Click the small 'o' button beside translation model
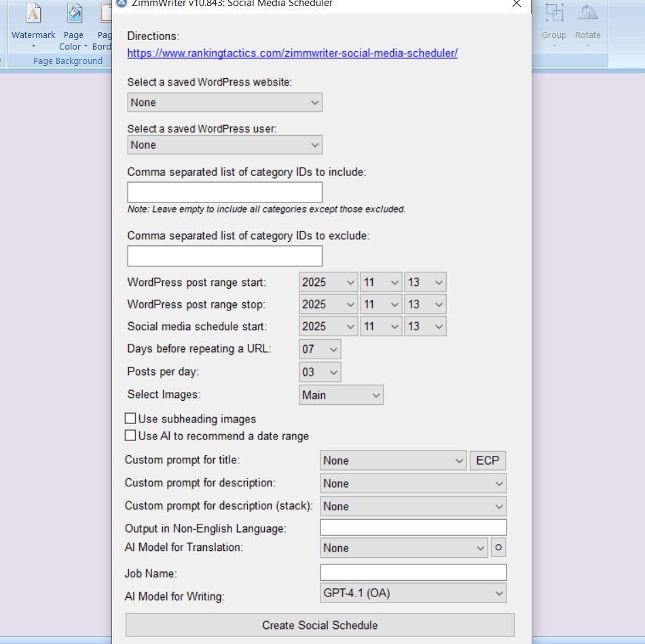The height and width of the screenshot is (644, 645). 498,548
